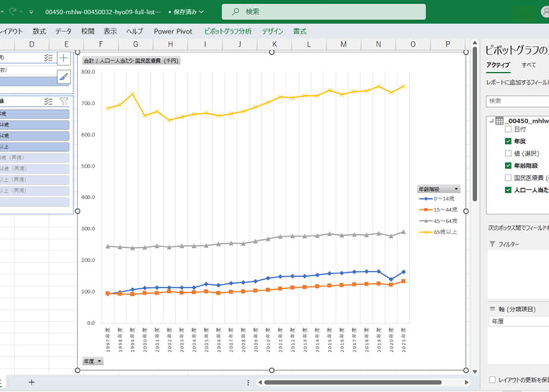Click the 年度 field in the axis area
The width and height of the screenshot is (549, 392).
(519, 321)
